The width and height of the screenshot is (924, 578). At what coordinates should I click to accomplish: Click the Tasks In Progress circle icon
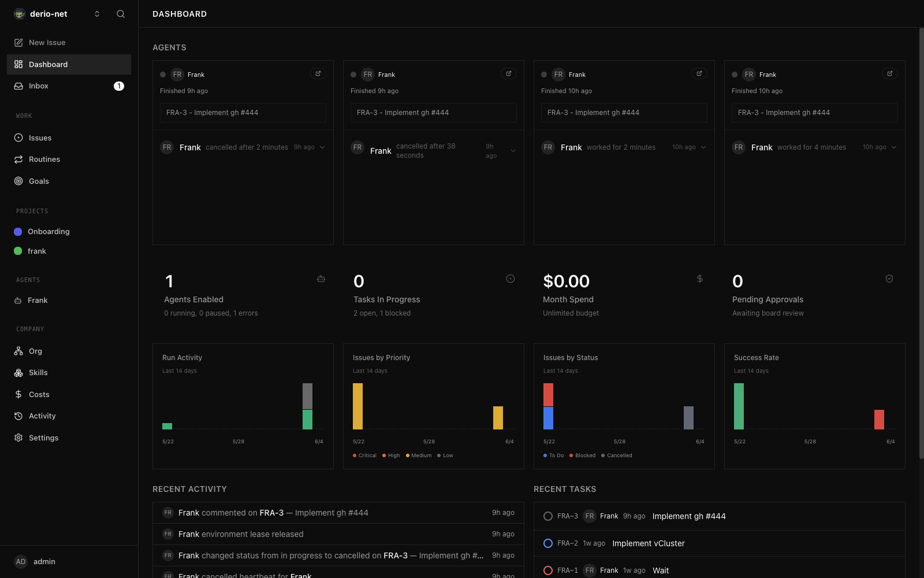(x=511, y=279)
